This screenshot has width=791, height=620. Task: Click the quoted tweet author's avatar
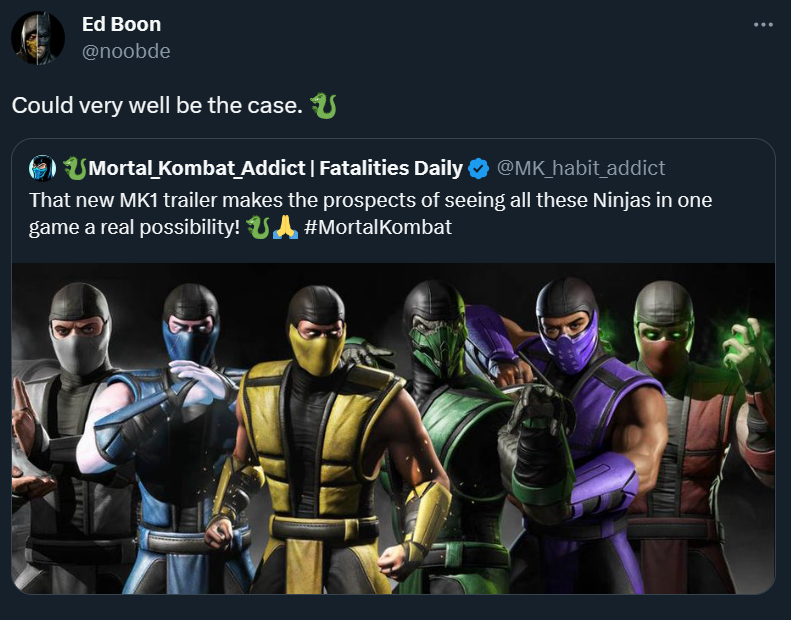click(42, 167)
